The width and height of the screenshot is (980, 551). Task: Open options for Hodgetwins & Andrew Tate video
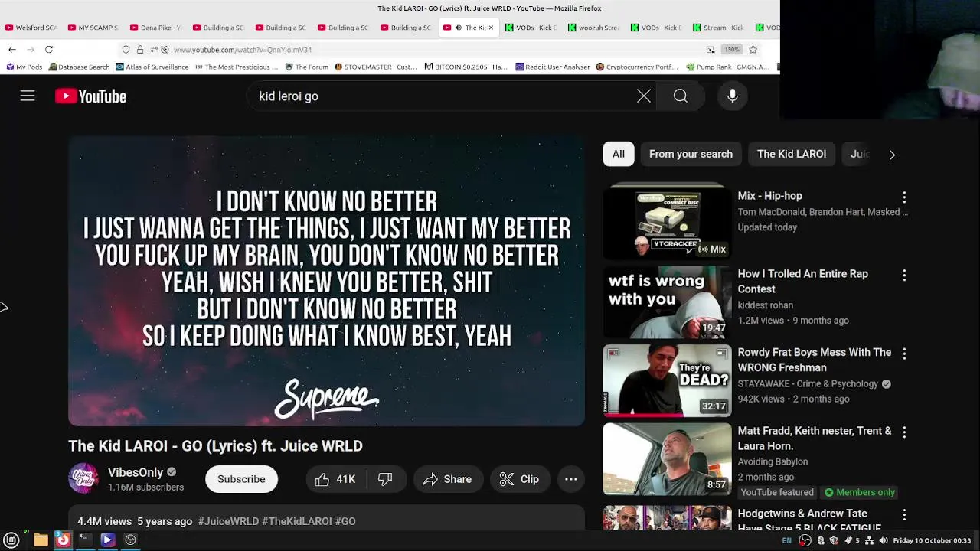click(x=904, y=515)
